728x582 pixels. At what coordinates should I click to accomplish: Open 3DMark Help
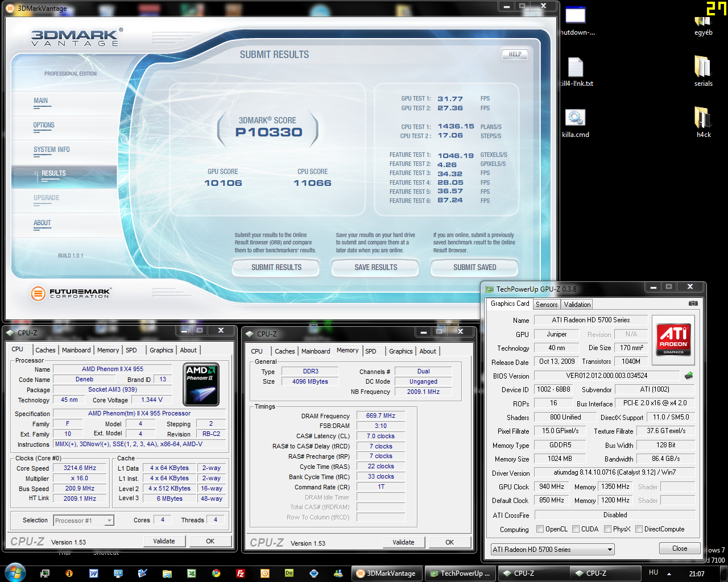coord(515,55)
